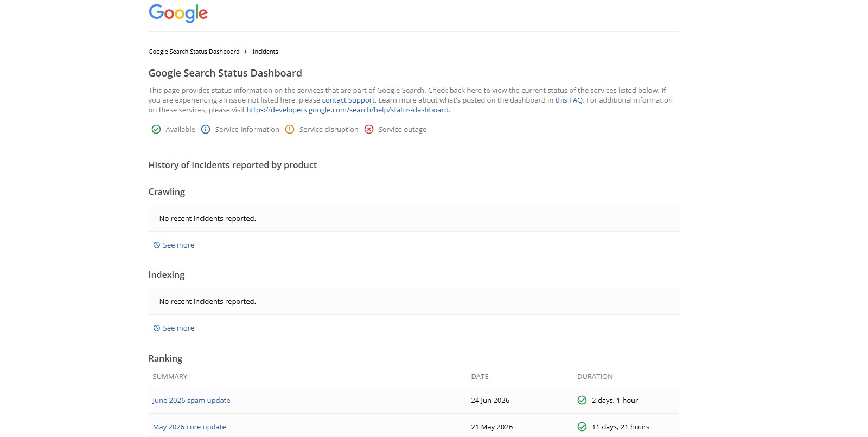This screenshot has height=437, width=868.
Task: Click the Service disruption legend label
Action: 329,129
